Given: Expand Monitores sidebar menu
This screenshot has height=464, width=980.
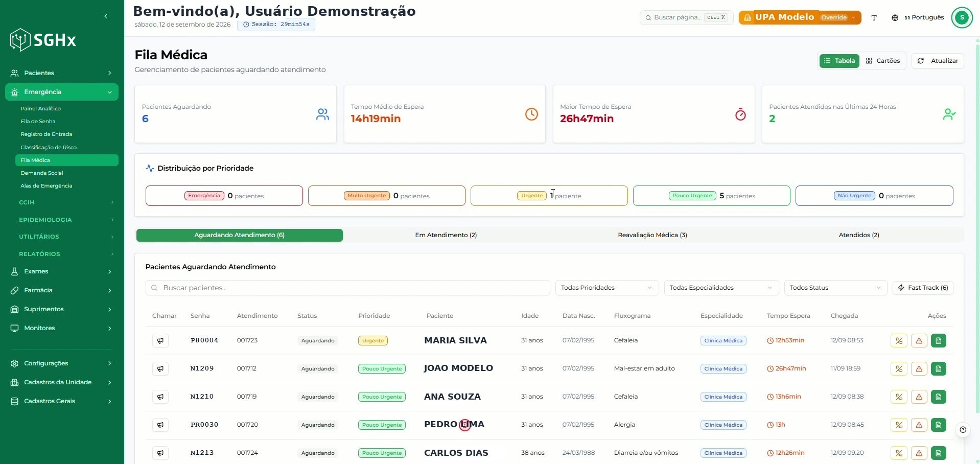Looking at the screenshot, I should click(61, 328).
